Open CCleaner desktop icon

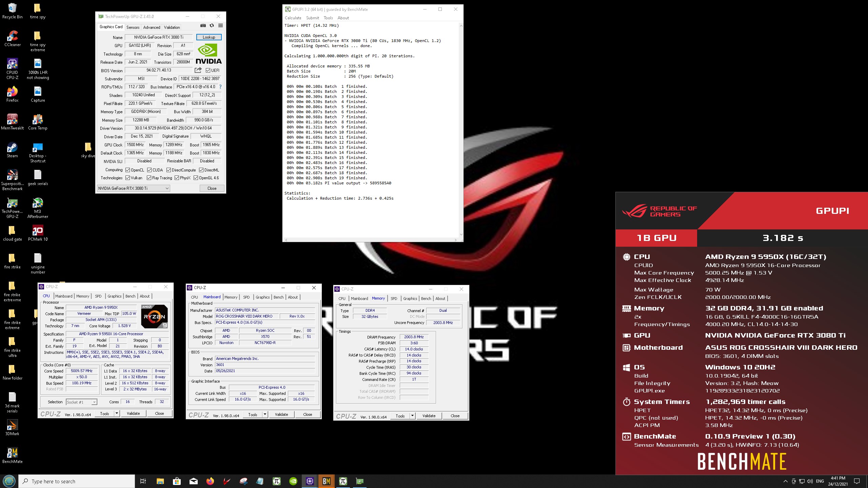(13, 39)
